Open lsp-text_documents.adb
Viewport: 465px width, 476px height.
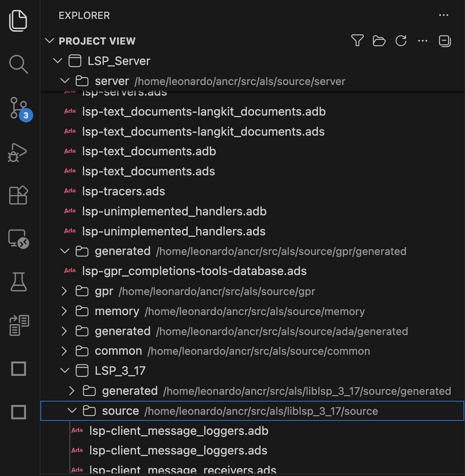click(149, 151)
